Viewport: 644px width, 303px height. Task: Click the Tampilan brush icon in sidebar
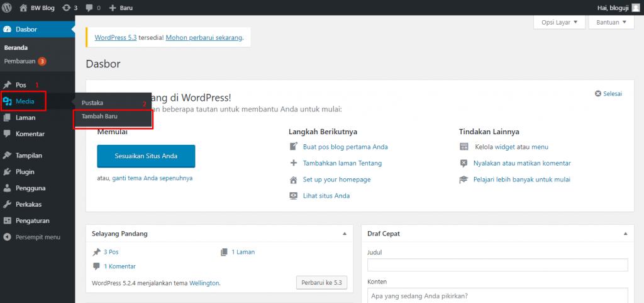click(x=8, y=155)
